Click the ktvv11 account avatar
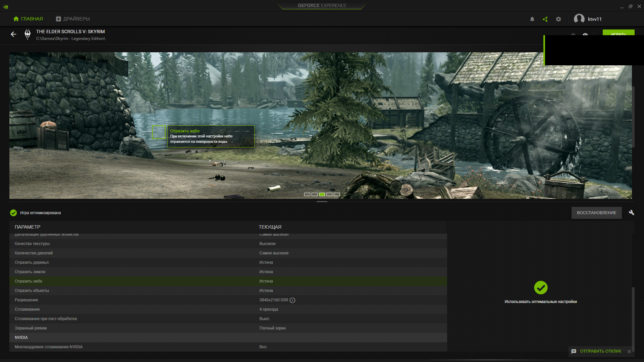The height and width of the screenshot is (362, 644). click(579, 19)
